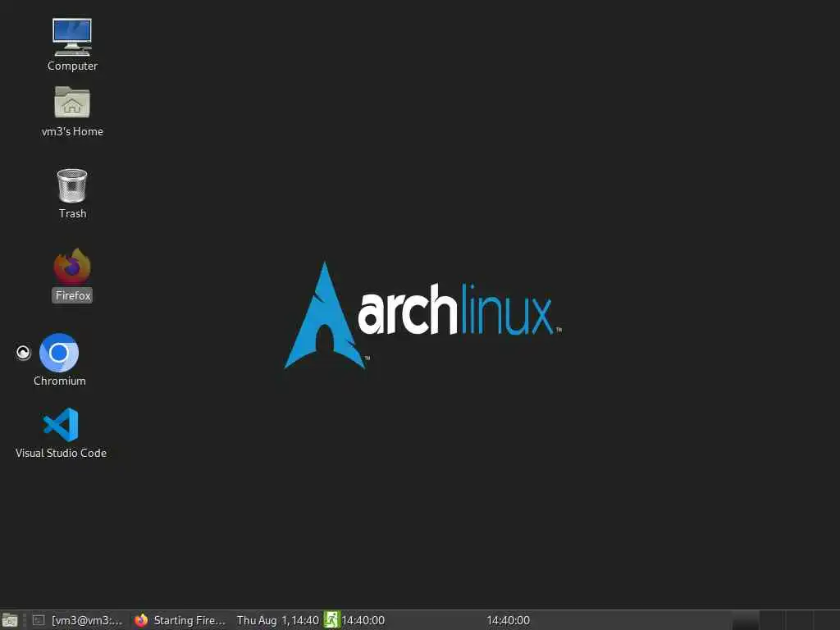Click the green exit/logout icon in the panel
Screen dimensions: 840x630
tap(331, 620)
